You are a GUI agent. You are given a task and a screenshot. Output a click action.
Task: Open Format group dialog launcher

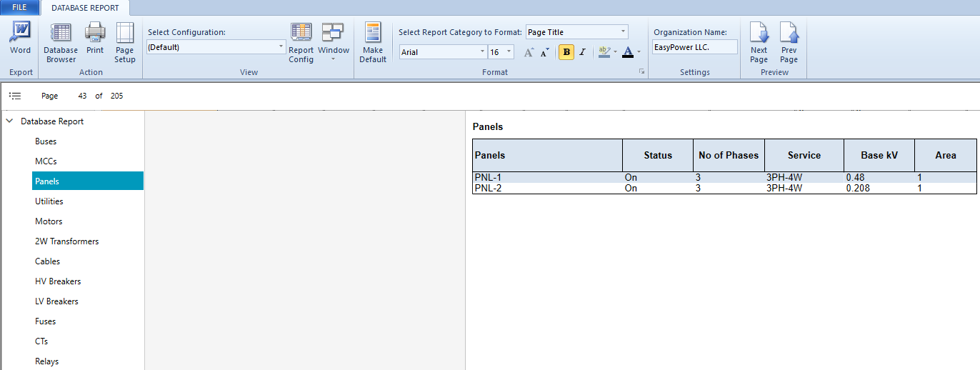point(641,71)
